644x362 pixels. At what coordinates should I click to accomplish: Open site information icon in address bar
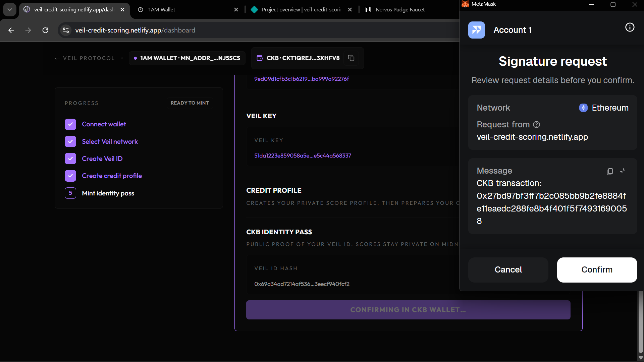[x=66, y=30]
